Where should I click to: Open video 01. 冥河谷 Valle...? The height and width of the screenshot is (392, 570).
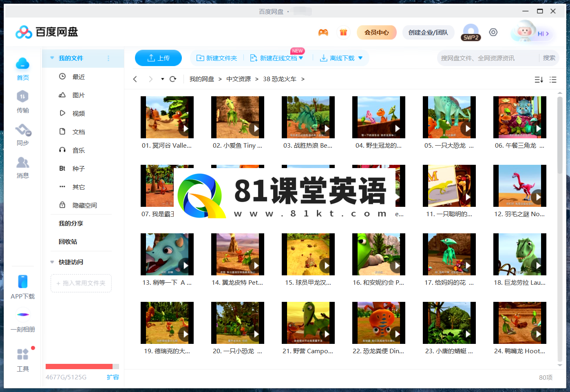click(167, 117)
